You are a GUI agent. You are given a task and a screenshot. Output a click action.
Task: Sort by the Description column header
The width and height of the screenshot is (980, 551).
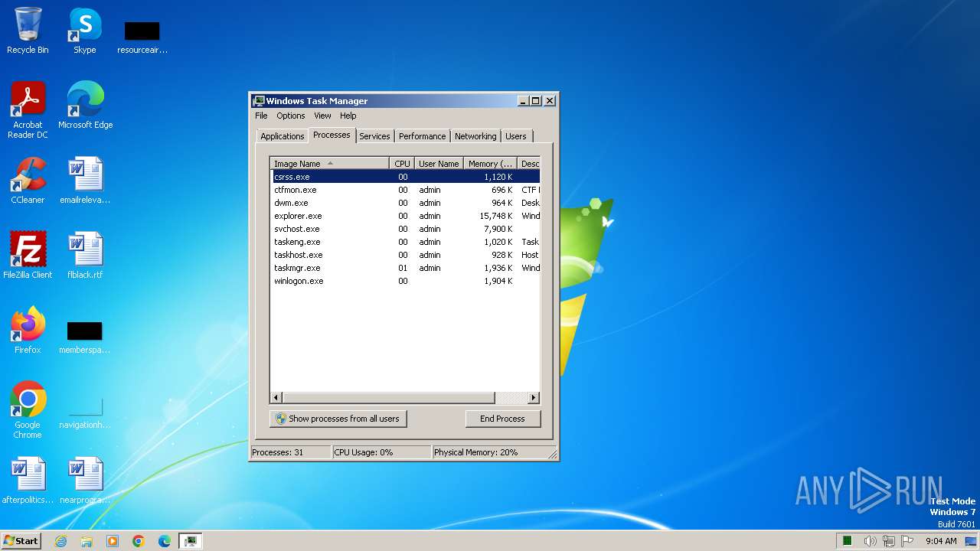pyautogui.click(x=529, y=164)
